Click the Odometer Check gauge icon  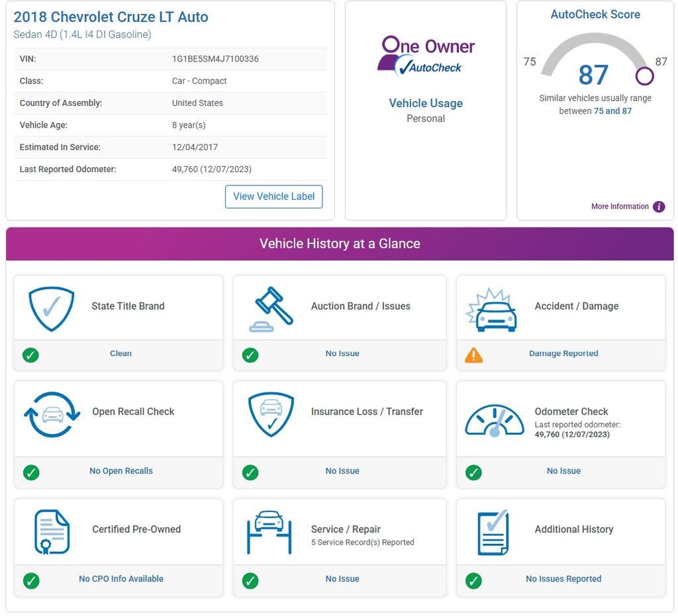[x=494, y=420]
